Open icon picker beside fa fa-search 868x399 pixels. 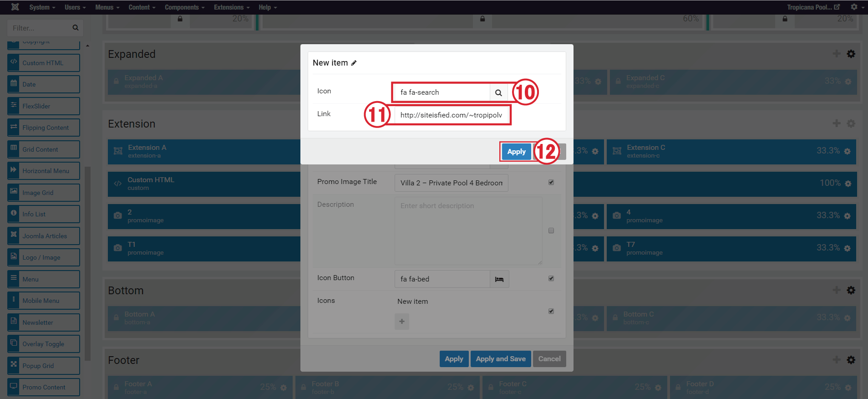point(499,92)
